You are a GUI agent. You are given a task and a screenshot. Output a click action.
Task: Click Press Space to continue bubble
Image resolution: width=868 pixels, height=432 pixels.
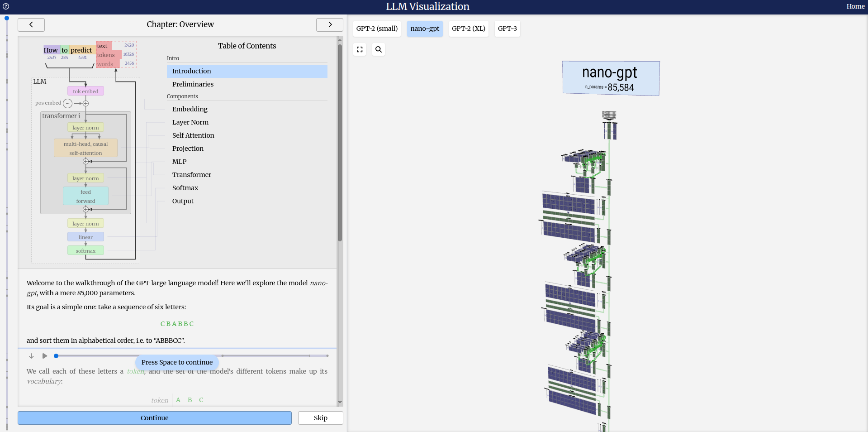[x=177, y=362]
